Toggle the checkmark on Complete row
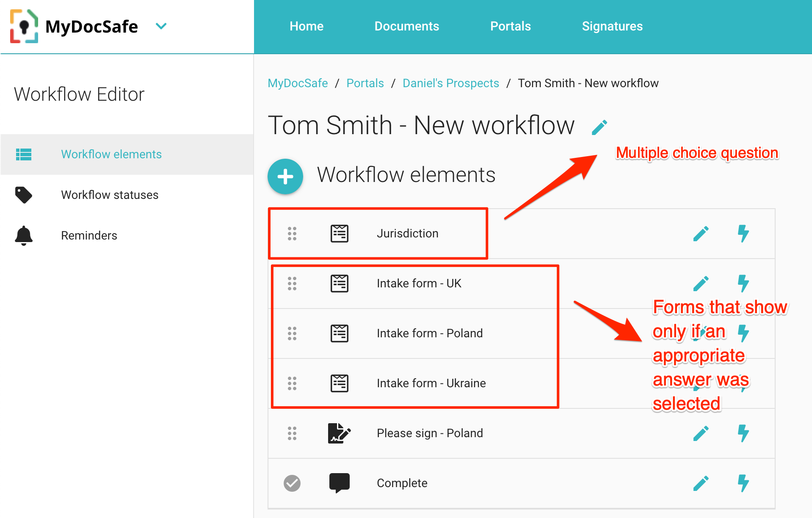 point(292,483)
